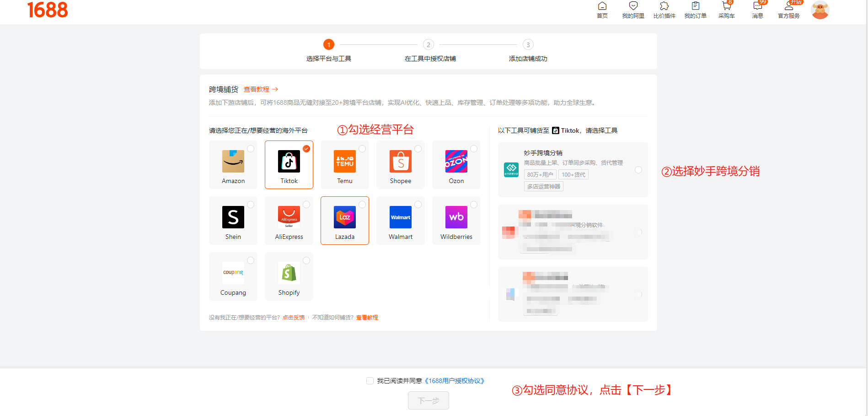Open 比价插件 puzzle icon

click(664, 6)
